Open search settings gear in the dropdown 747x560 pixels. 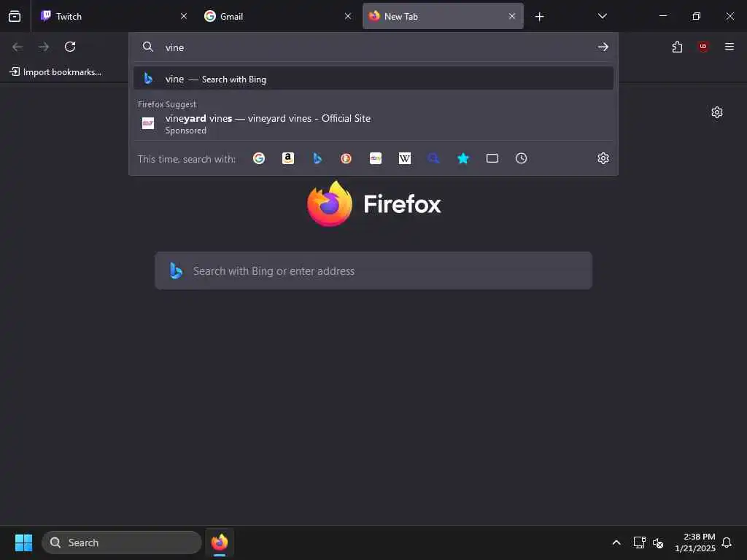click(x=603, y=158)
